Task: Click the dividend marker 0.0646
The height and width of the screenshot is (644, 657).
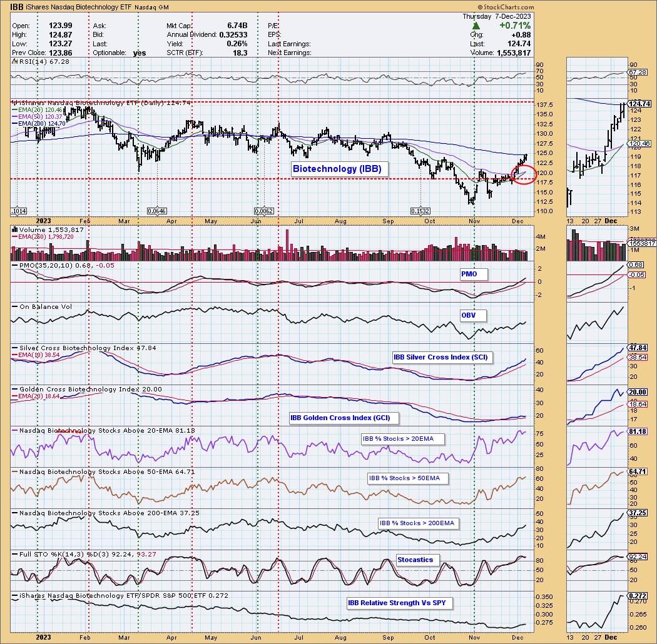Action: pyautogui.click(x=156, y=211)
